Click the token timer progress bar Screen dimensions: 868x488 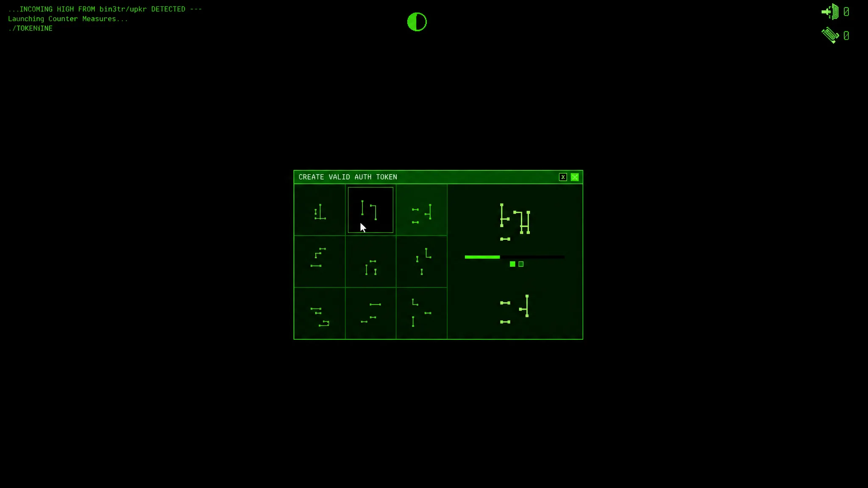[x=515, y=257]
